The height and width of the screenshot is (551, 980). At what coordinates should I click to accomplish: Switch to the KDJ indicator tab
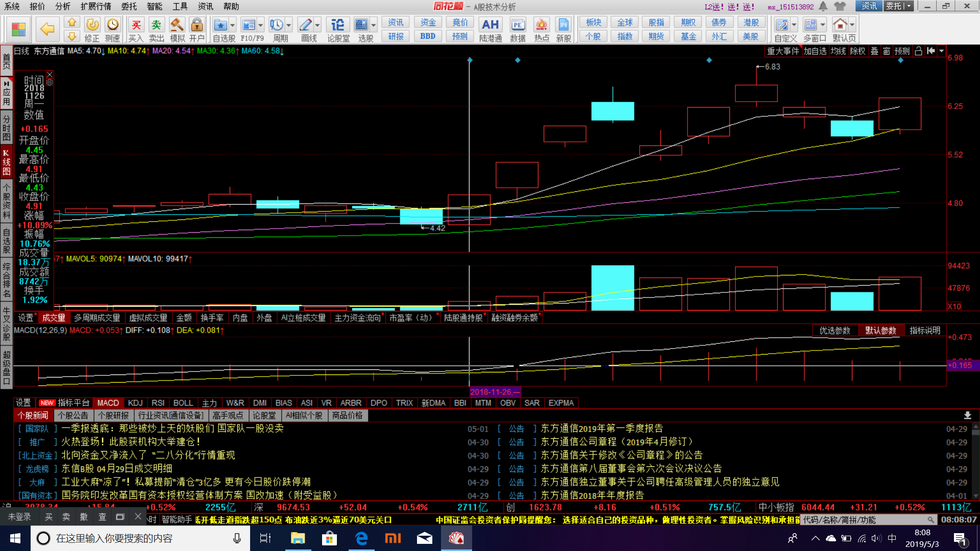(x=135, y=403)
